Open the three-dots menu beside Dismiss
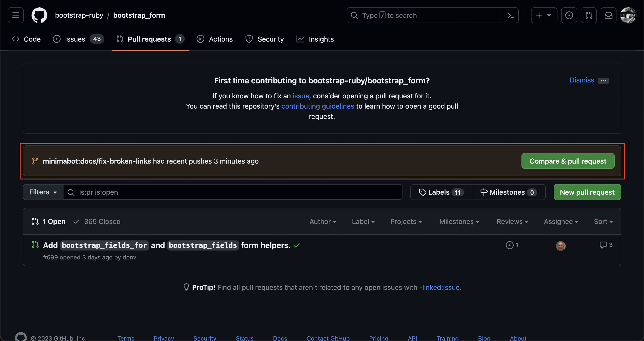Image resolution: width=644 pixels, height=341 pixels. click(x=603, y=81)
